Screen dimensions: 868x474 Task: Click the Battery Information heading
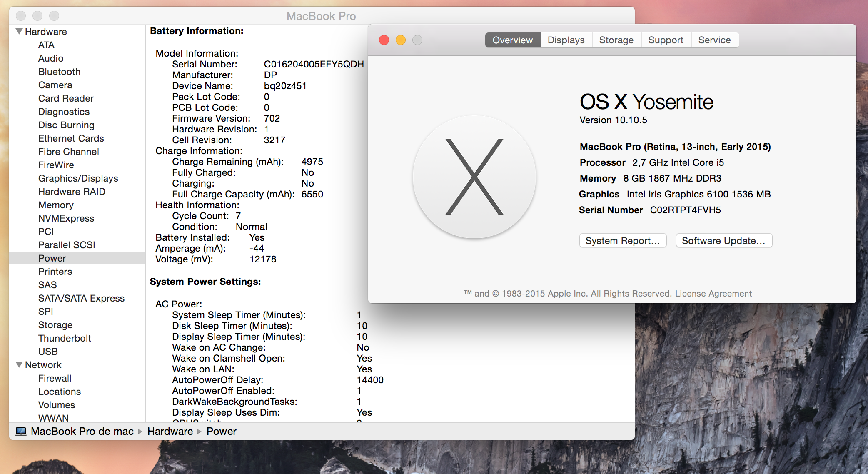tap(197, 31)
